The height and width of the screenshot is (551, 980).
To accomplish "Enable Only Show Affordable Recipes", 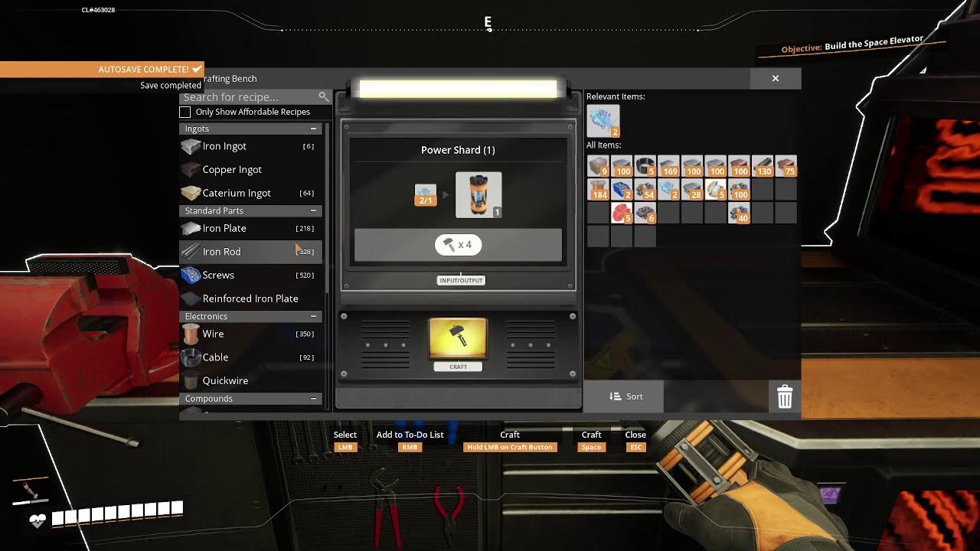I will pos(185,112).
